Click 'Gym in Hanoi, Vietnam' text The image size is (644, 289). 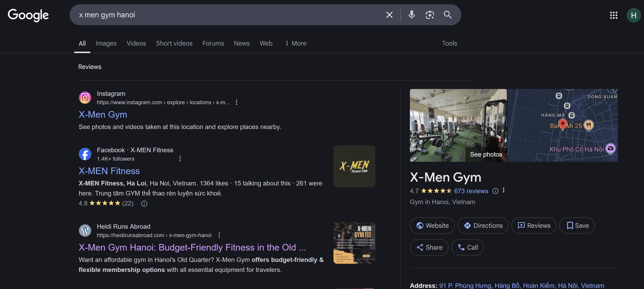(x=442, y=202)
